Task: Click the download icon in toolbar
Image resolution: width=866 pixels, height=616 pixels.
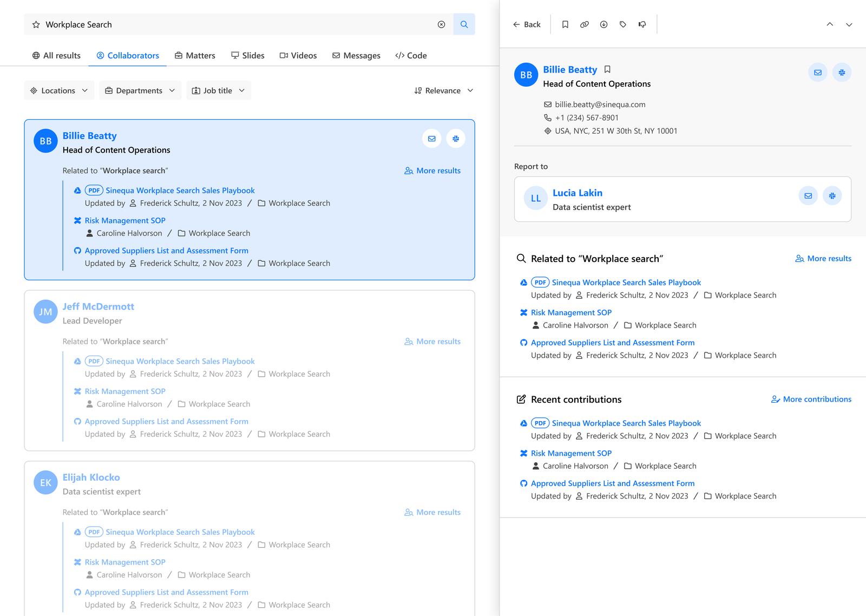Action: 603,24
